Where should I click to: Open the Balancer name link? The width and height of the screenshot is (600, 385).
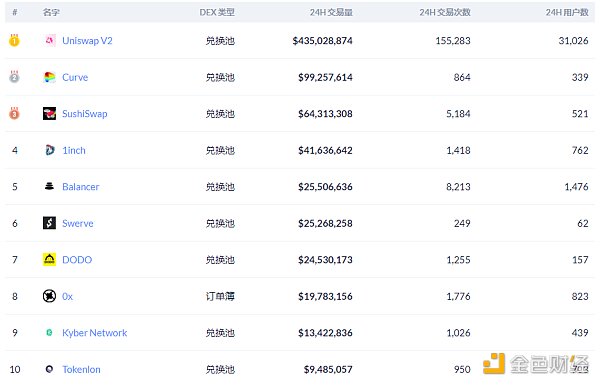(81, 187)
